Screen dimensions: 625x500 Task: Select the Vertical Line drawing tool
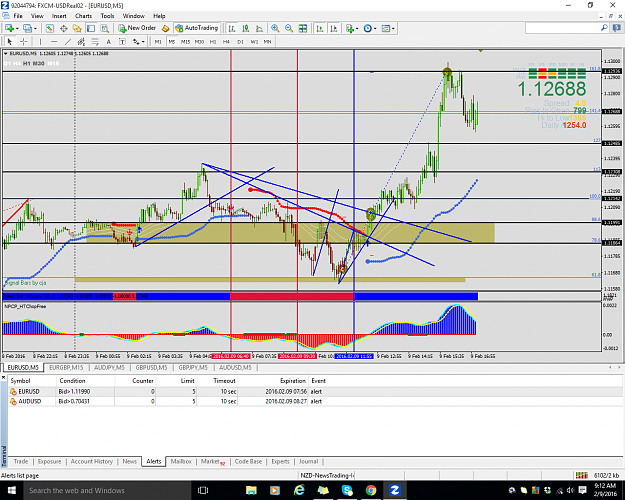[x=40, y=41]
